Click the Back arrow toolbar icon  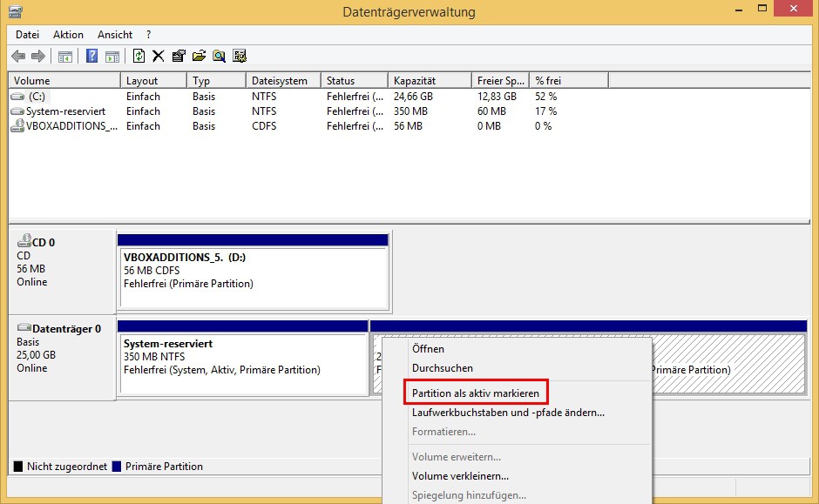click(18, 57)
